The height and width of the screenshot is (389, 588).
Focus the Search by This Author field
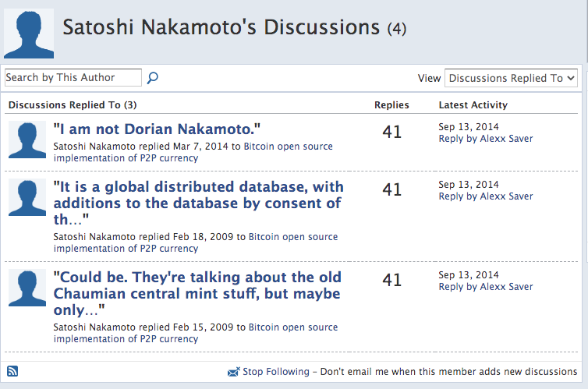click(73, 77)
